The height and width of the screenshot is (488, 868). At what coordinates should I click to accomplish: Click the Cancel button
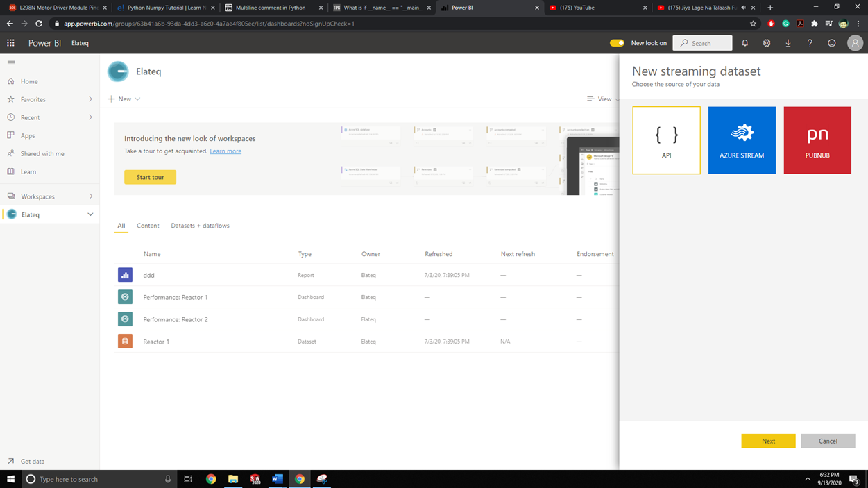[828, 441]
